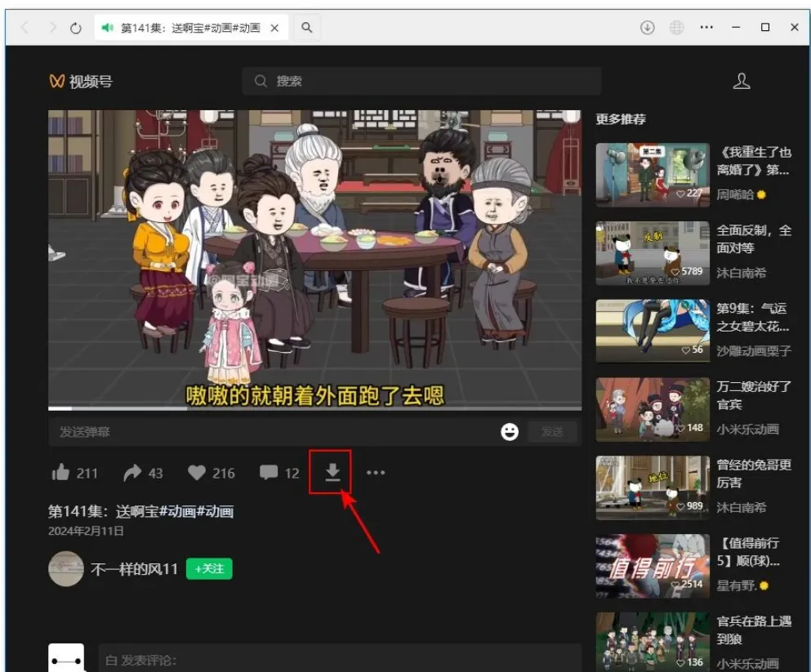811x672 pixels.
Task: Open thumbnail for 第9集: 气运之女碧太花
Action: point(653,332)
